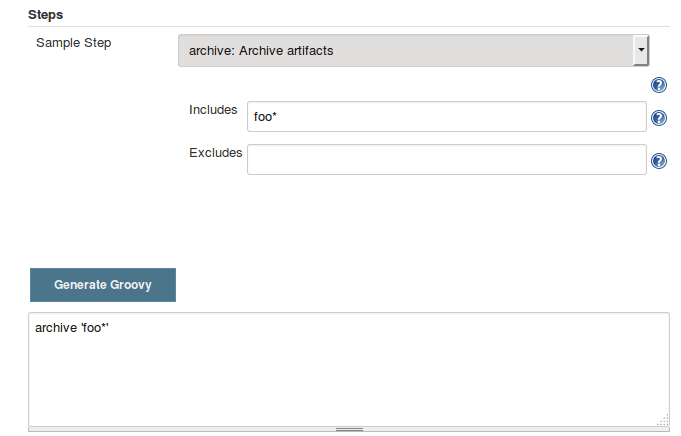The image size is (681, 436).
Task: Click the Excludes label
Action: tap(215, 153)
